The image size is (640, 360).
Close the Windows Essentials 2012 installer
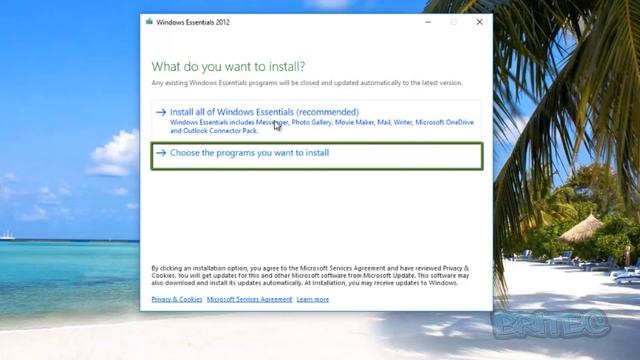click(x=479, y=22)
